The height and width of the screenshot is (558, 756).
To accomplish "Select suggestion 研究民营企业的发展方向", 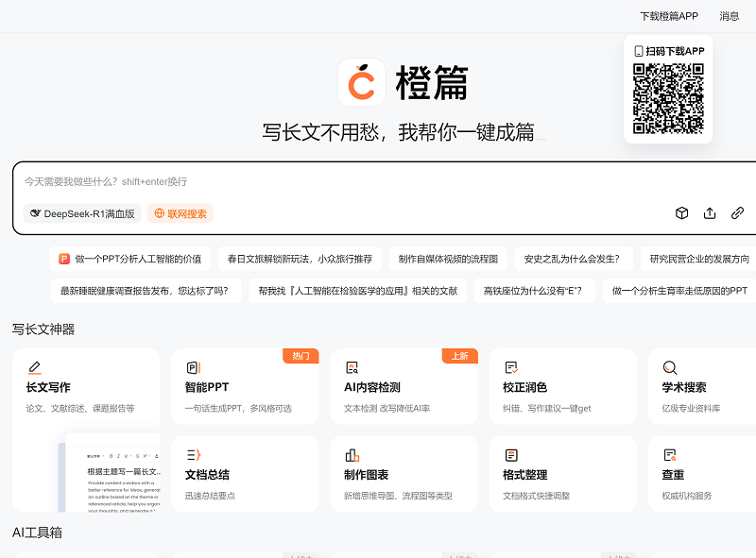I will [x=699, y=260].
